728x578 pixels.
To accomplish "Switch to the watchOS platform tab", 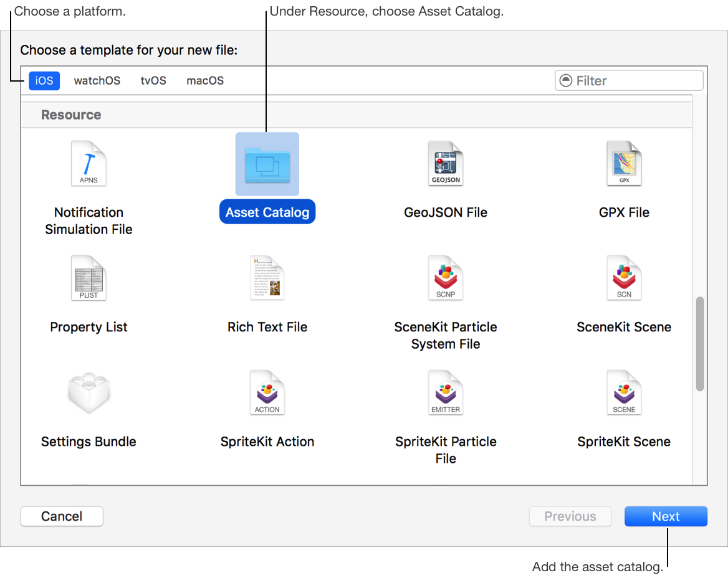I will [x=97, y=81].
